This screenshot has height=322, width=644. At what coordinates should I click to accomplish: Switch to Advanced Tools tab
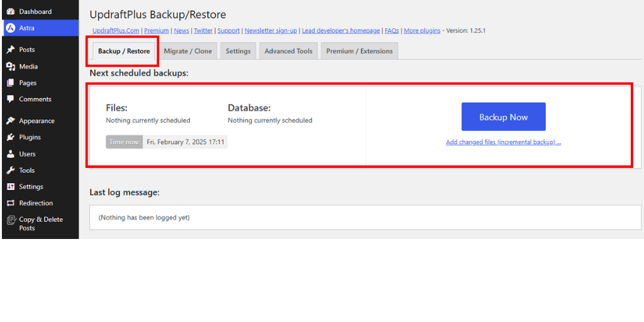click(288, 52)
